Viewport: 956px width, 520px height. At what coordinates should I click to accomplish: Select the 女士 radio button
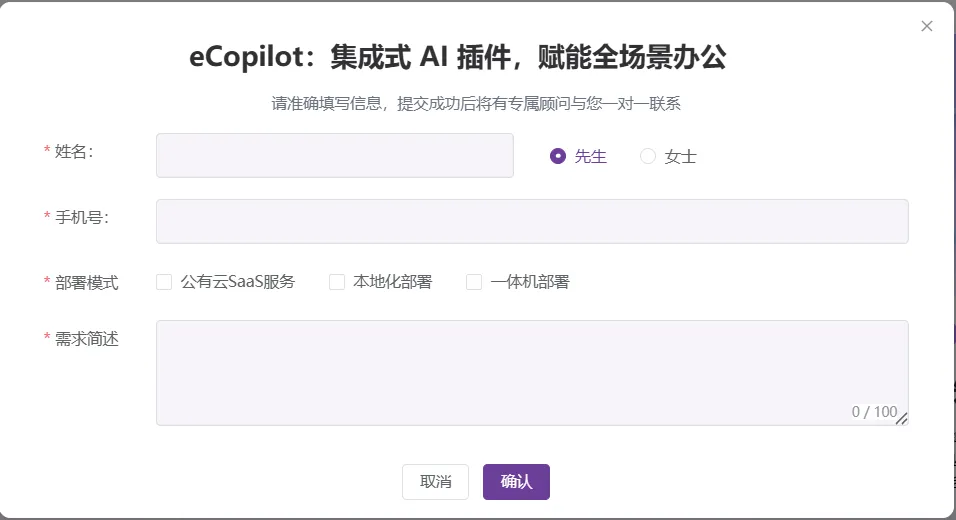647,156
